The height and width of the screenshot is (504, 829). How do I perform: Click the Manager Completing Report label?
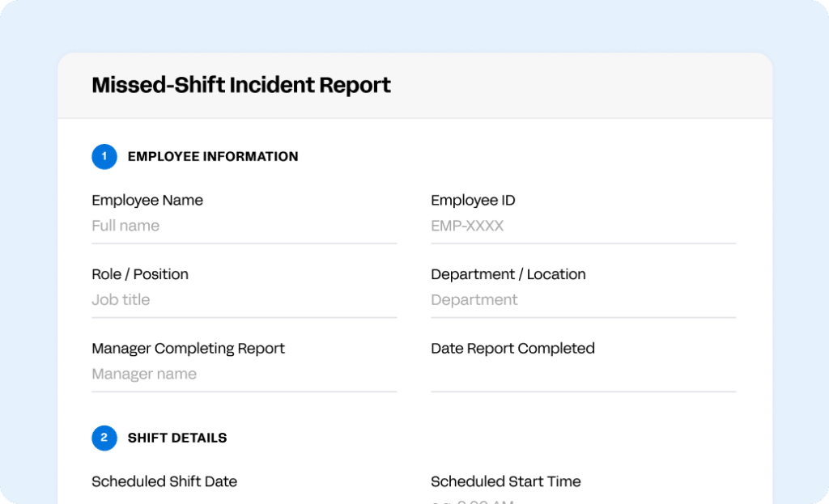pos(188,348)
